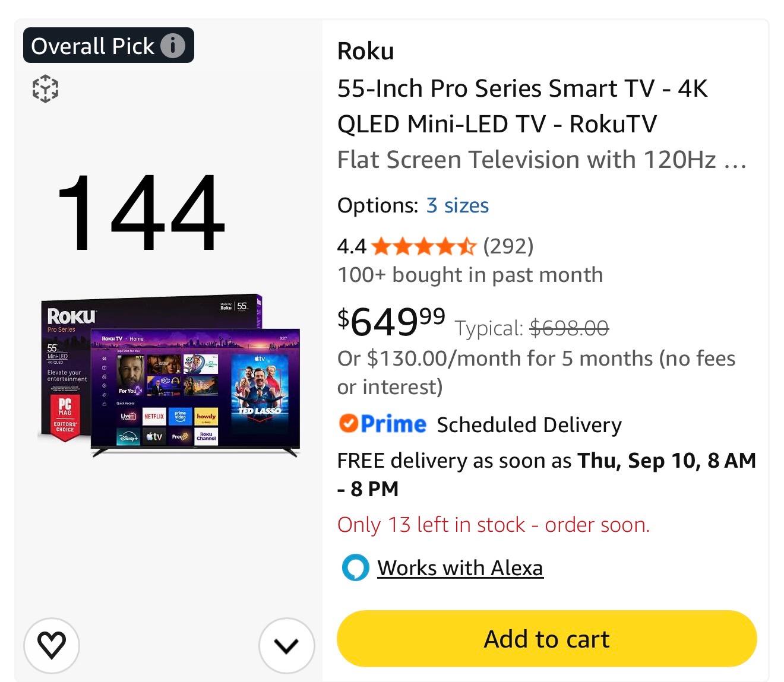Open the 3D view cube icon
Viewport: 784px width, 682px height.
pos(45,88)
